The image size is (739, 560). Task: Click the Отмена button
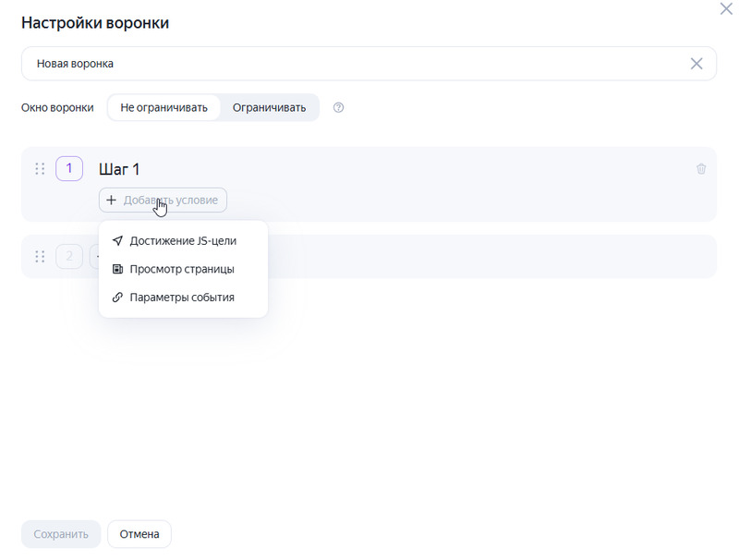139,534
